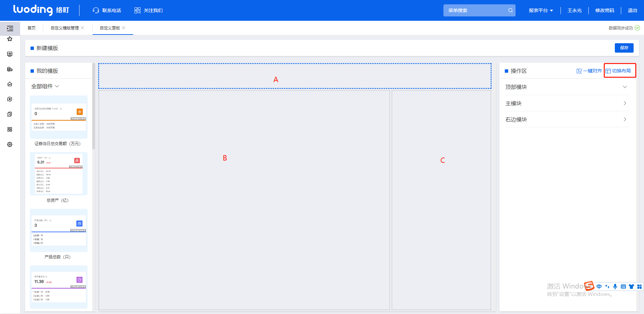Select the main layout area B
Viewport: 644px width, 314px height.
pos(244,200)
